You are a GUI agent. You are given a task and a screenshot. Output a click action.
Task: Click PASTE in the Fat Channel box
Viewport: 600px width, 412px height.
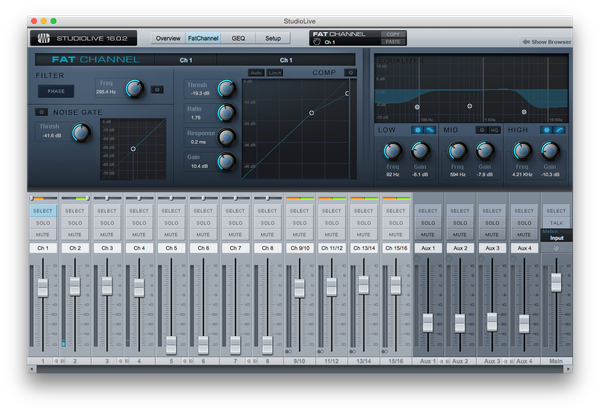click(x=393, y=42)
